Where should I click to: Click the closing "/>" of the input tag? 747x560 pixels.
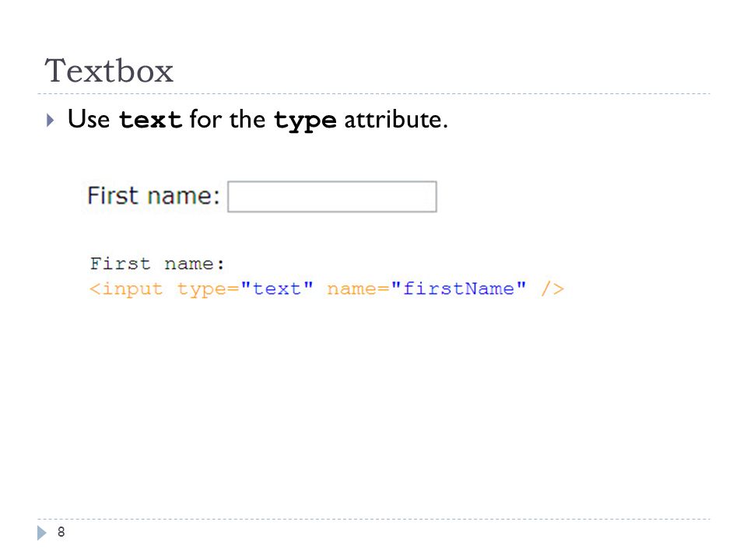point(552,289)
